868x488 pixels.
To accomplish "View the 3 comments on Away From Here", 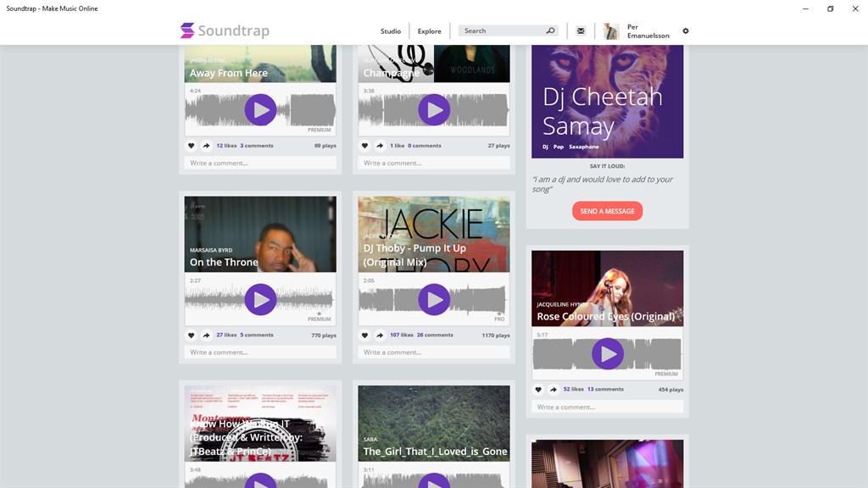I will click(257, 146).
